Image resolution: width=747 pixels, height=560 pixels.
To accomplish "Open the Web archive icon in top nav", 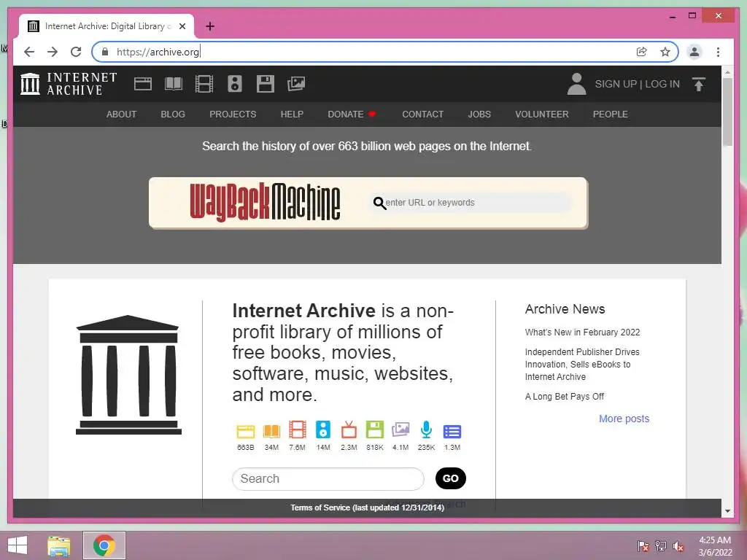I will tap(142, 84).
